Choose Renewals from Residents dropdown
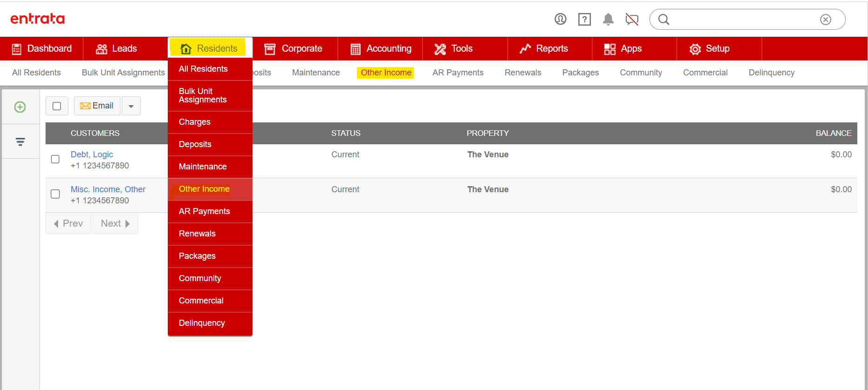 tap(210, 234)
